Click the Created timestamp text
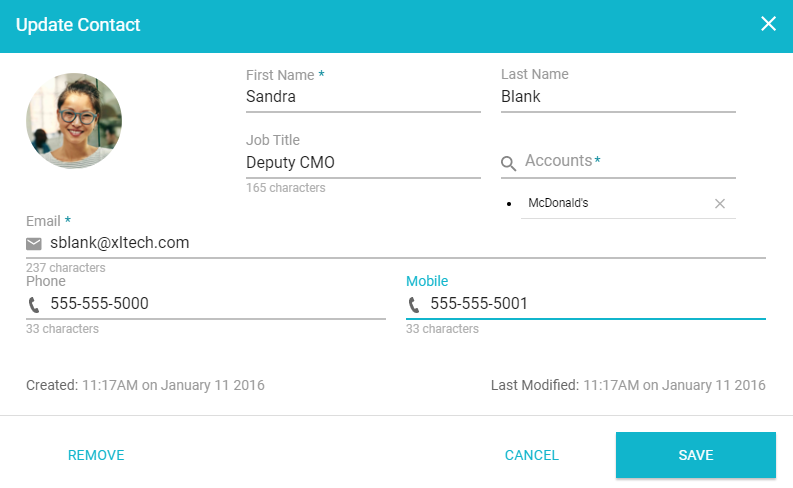The width and height of the screenshot is (793, 488). [x=145, y=385]
